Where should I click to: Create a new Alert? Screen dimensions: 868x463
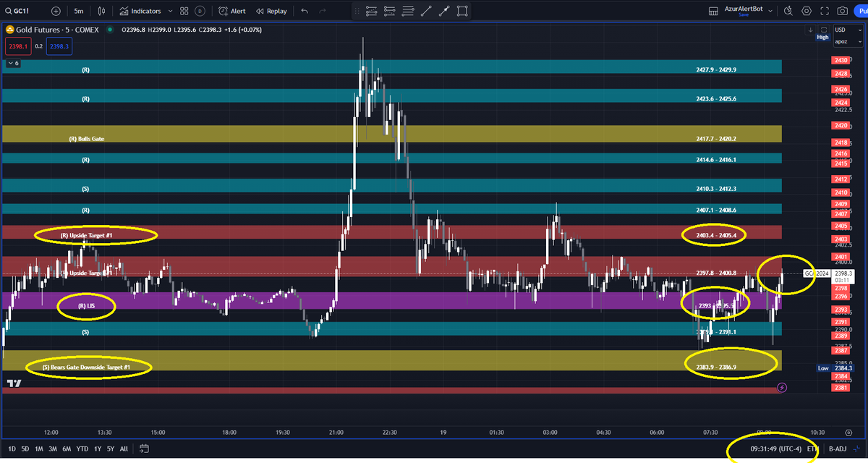point(232,11)
